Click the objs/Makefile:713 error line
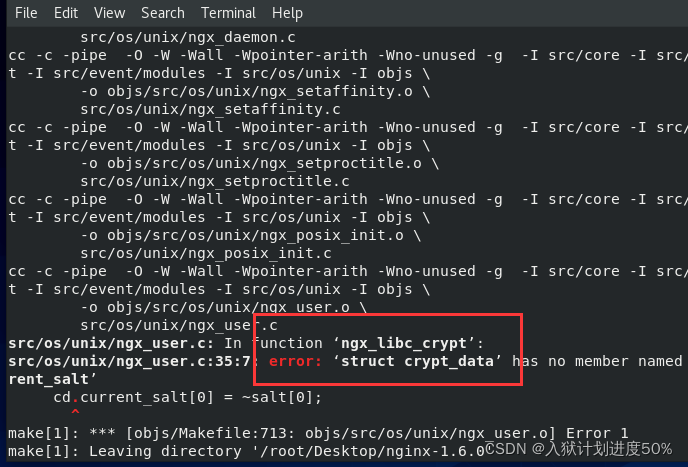Viewport: 688px width, 467px height. coord(318,434)
